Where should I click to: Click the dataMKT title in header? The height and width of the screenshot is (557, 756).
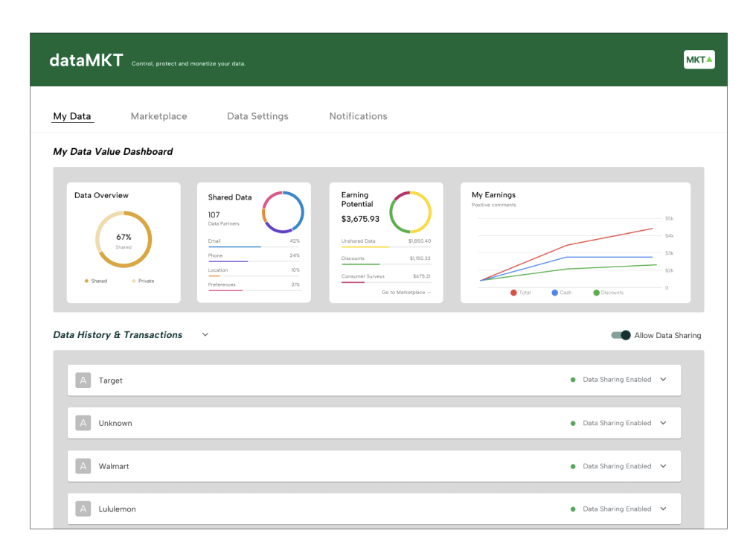click(86, 61)
